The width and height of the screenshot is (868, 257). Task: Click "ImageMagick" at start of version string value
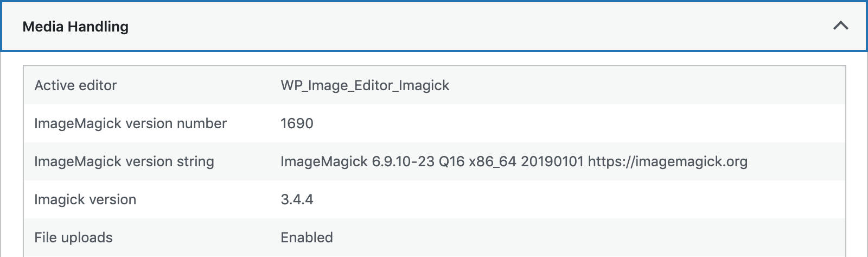(324, 161)
